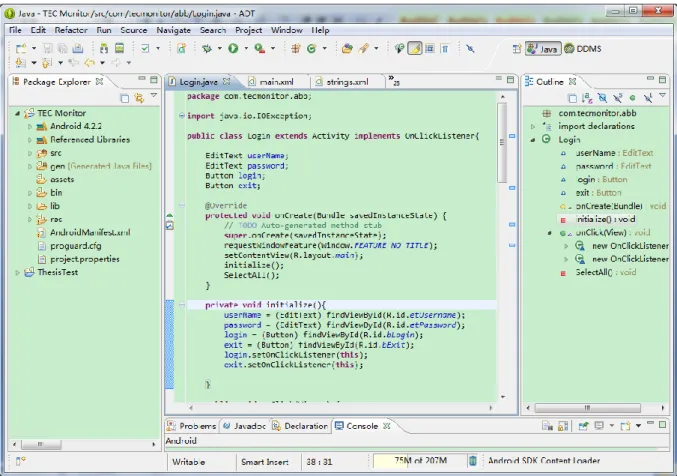Viewport: 677px width, 476px height.
Task: Select AndroidManifest.xml in Package Explorer
Action: tap(90, 232)
